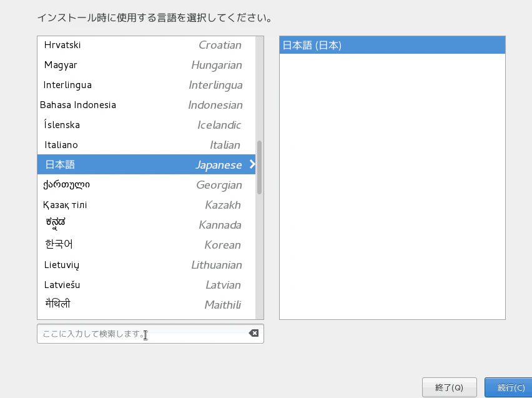Image resolution: width=532 pixels, height=398 pixels.
Task: Choose Íslenska (Icelandic) language
Action: pyautogui.click(x=146, y=124)
